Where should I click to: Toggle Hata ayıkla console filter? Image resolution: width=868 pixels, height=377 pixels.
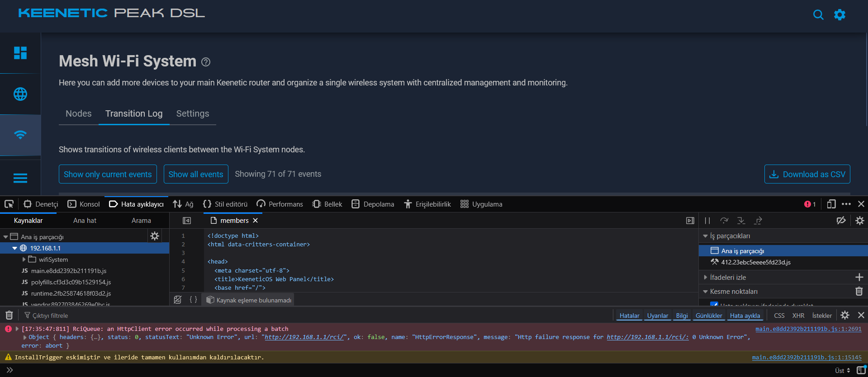[745, 316]
